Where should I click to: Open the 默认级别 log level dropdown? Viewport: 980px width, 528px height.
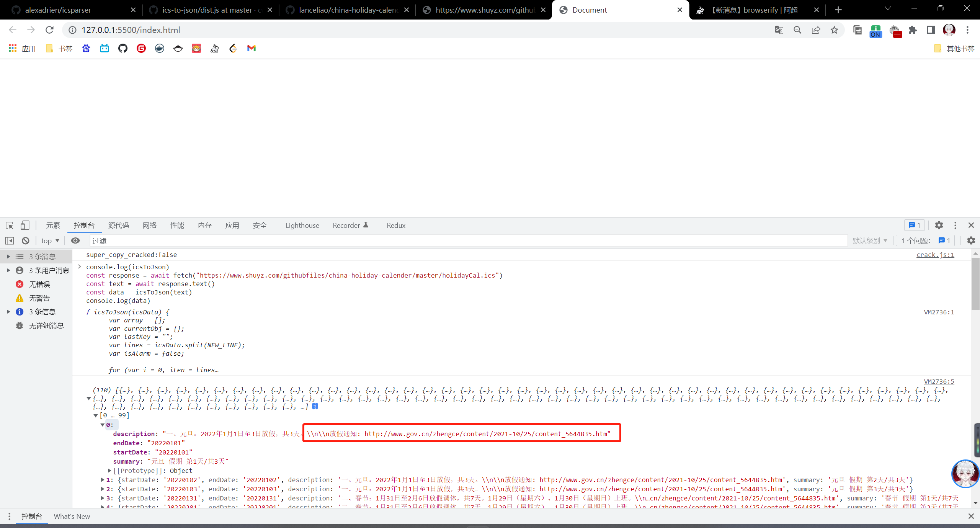click(x=870, y=240)
